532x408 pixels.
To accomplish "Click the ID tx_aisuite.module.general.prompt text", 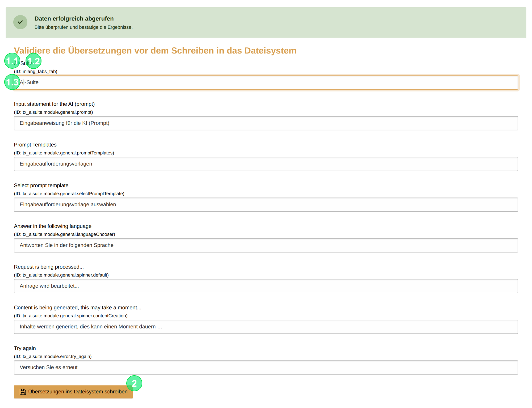I will (53, 112).
